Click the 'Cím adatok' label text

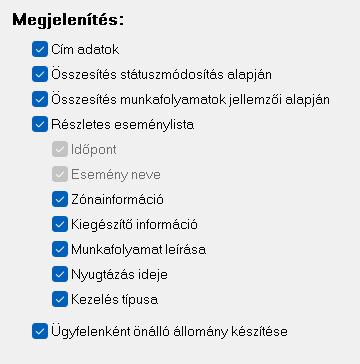85,50
